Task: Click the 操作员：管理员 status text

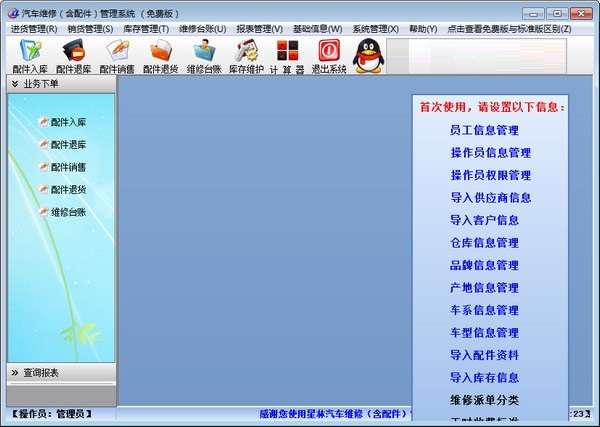Action: tap(52, 414)
